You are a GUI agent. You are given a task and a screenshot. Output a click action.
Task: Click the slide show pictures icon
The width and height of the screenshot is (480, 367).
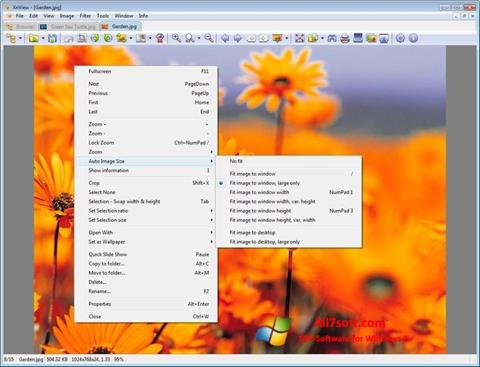[371, 38]
